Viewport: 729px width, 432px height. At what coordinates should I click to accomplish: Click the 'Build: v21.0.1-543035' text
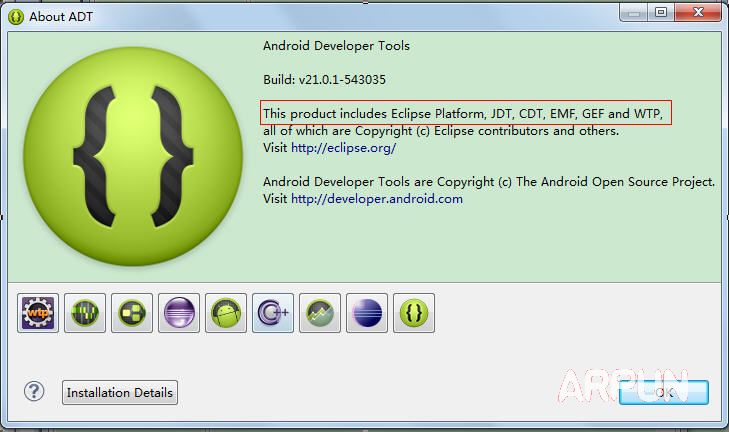(x=325, y=80)
